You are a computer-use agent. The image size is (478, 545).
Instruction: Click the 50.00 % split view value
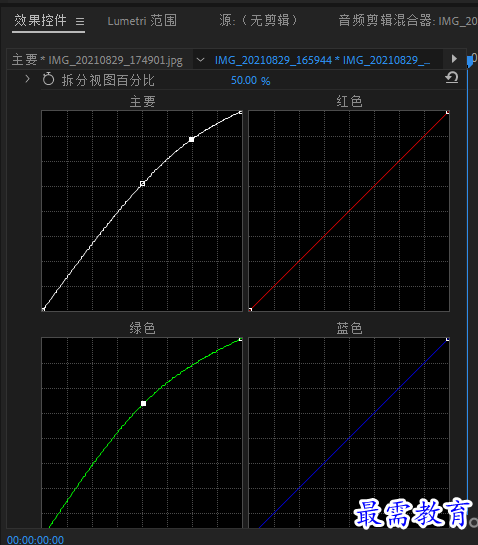(x=251, y=81)
